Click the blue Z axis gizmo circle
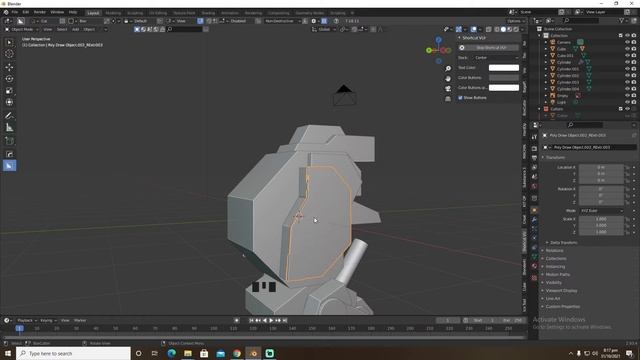This screenshot has height=360, width=640. click(438, 40)
